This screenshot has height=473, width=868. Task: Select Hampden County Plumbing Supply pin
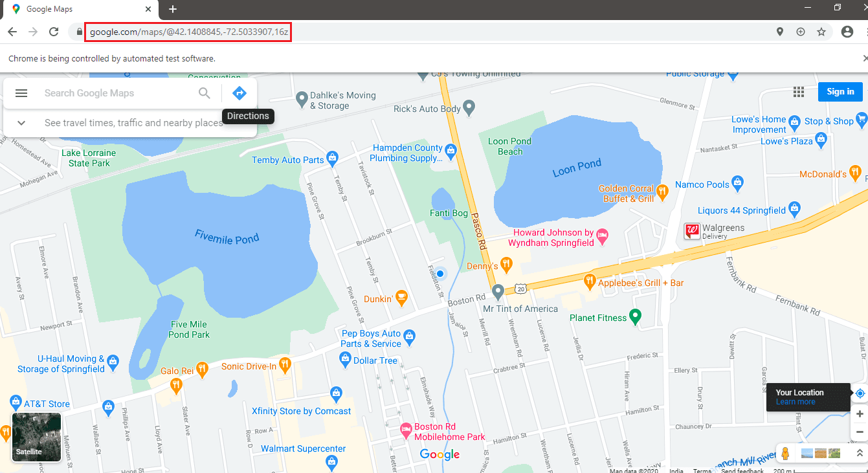tap(451, 152)
